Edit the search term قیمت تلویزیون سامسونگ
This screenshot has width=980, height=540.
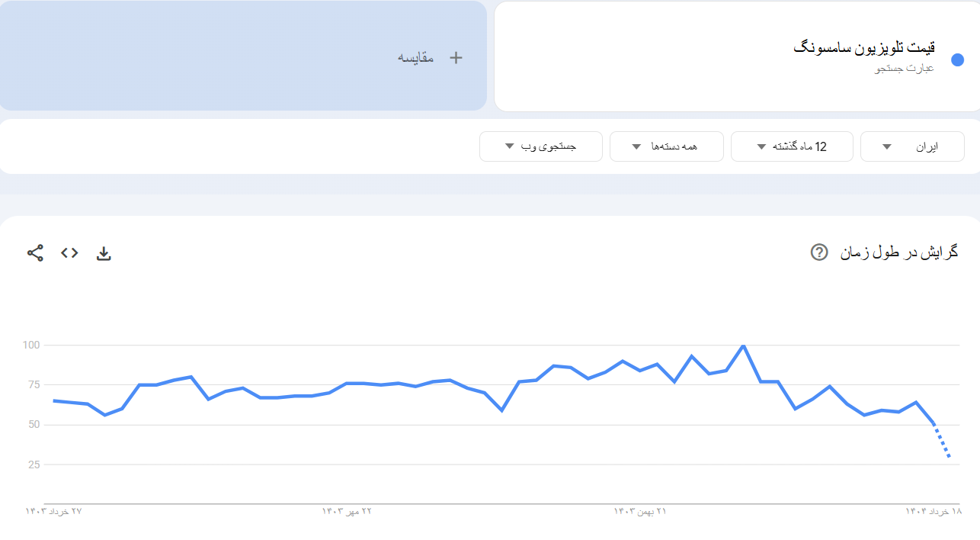[865, 48]
